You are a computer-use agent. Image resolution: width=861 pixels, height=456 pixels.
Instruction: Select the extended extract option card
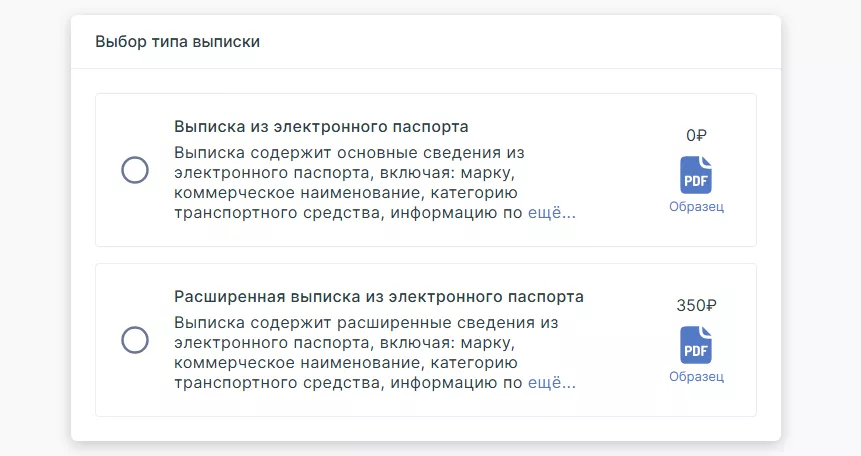coord(426,340)
